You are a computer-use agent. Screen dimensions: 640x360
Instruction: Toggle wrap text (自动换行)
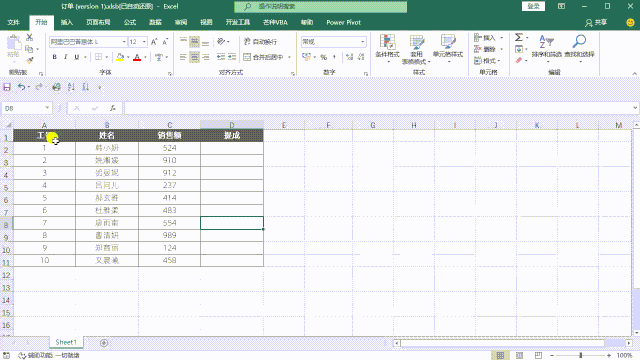(x=260, y=42)
